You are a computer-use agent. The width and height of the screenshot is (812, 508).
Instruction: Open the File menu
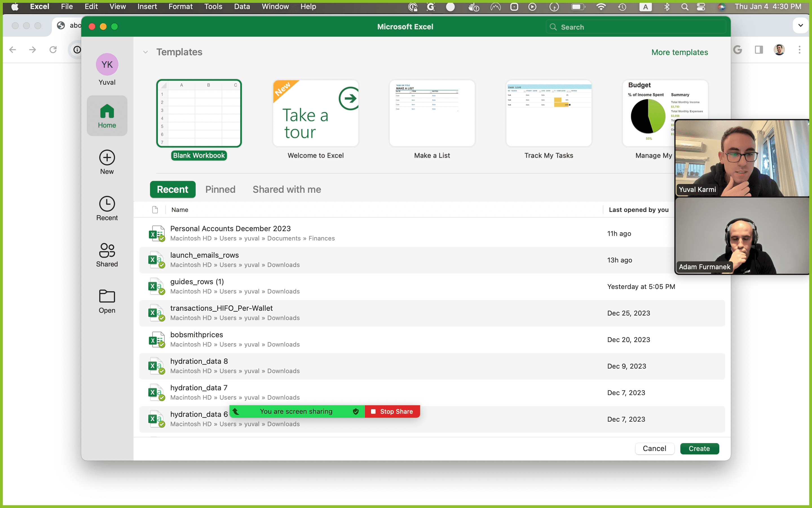(x=67, y=7)
